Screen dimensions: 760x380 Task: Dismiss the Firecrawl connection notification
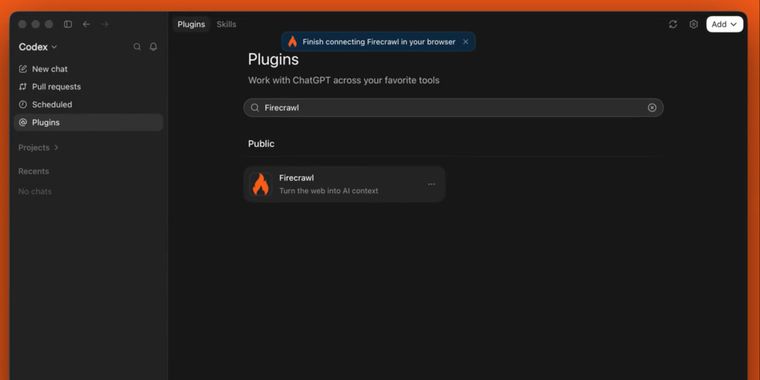tap(465, 42)
